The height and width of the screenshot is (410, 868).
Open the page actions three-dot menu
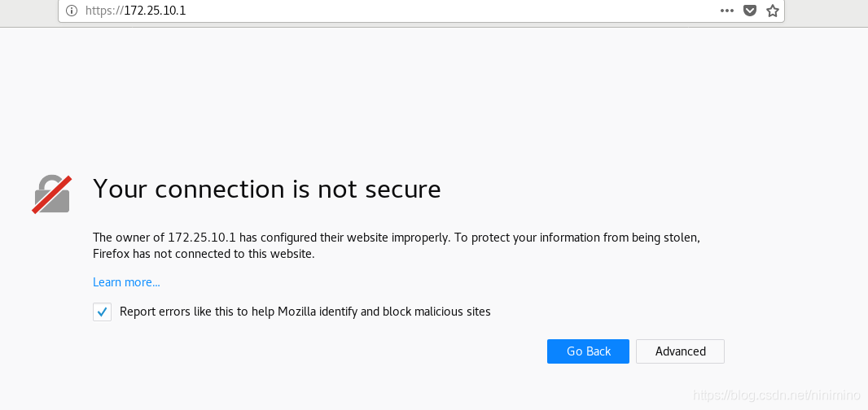pos(727,11)
